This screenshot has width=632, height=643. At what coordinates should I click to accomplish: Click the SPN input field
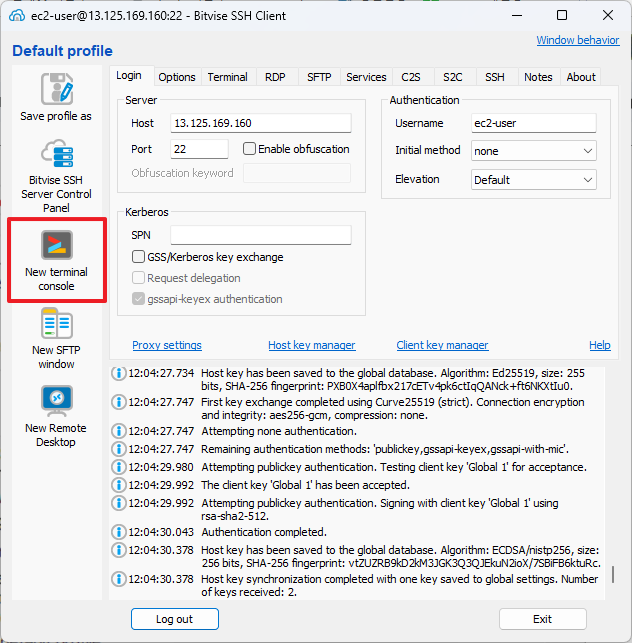click(261, 235)
